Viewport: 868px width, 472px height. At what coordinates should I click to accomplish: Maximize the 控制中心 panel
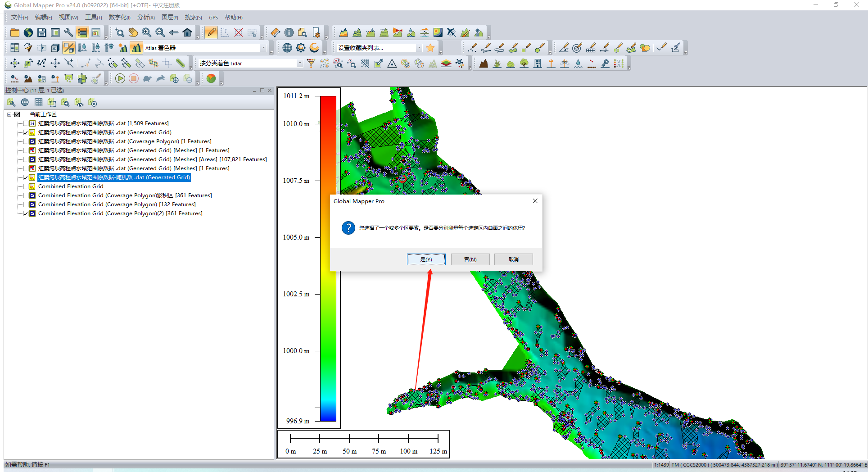[x=262, y=91]
